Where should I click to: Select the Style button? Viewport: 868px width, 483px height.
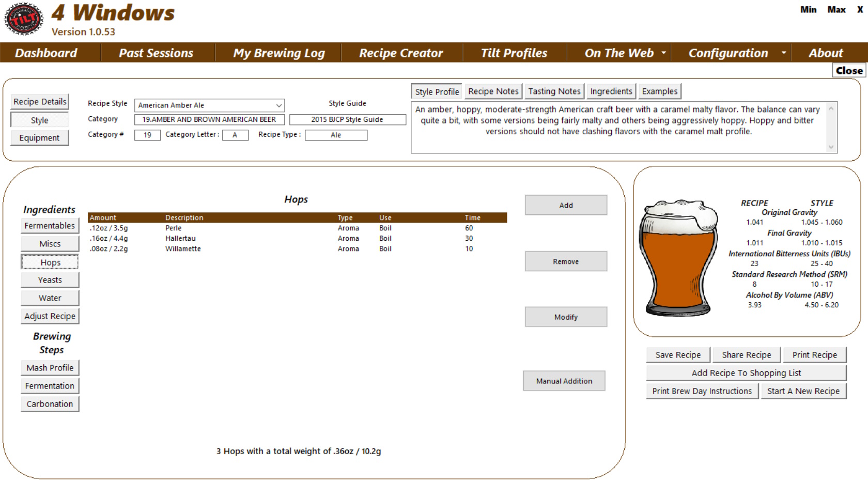click(x=40, y=120)
